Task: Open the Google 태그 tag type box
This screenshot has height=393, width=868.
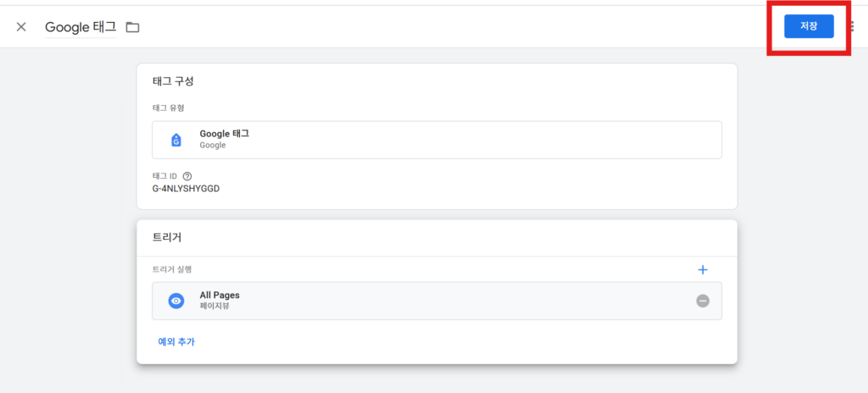Action: (x=437, y=140)
